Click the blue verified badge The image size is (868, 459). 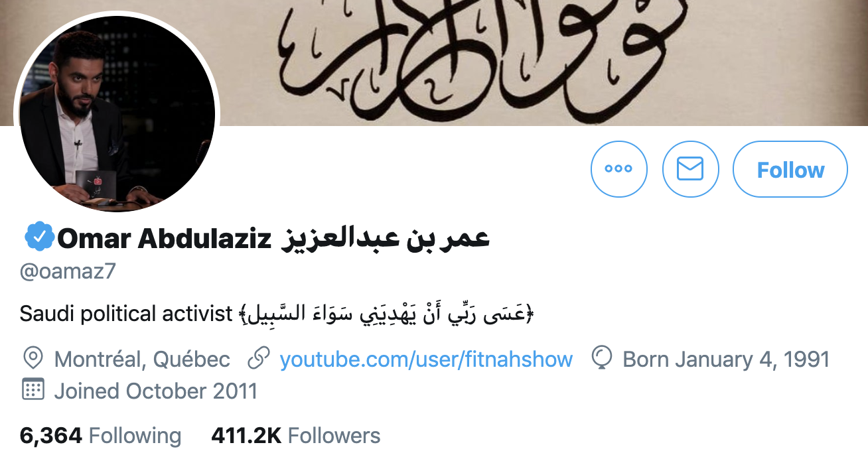(38, 237)
